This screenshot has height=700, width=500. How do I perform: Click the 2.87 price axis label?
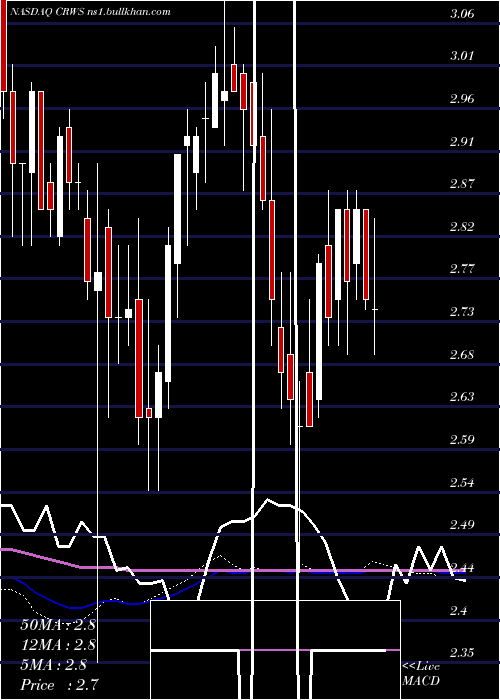point(462,184)
